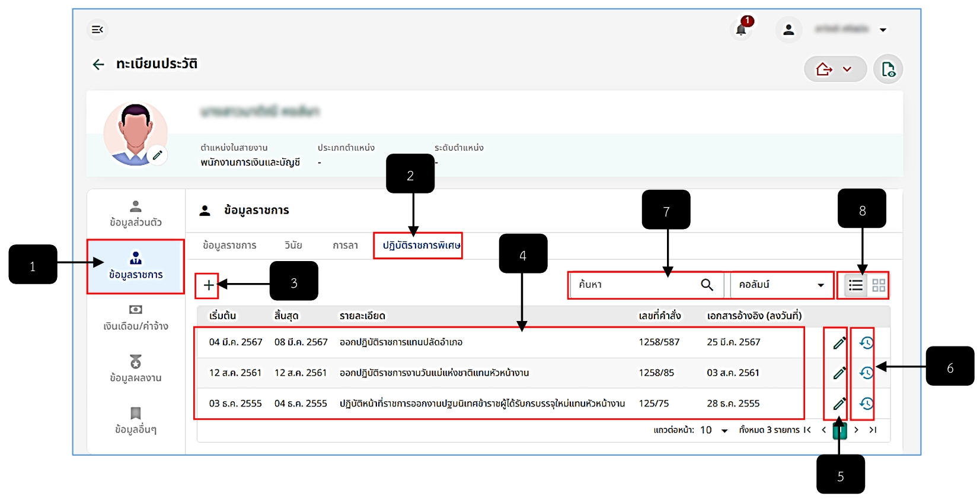
Task: View history of the 12 ส.ค. 2561 row
Action: [866, 373]
